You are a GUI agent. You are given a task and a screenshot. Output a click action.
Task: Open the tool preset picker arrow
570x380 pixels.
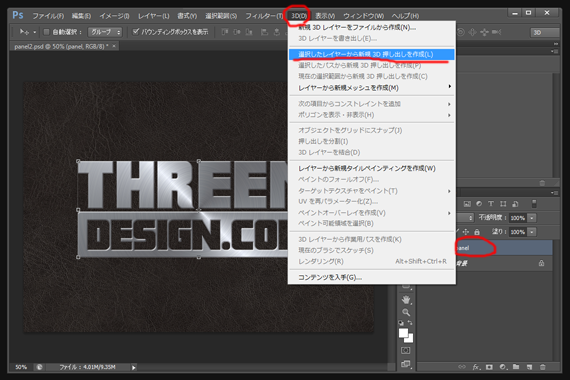35,32
